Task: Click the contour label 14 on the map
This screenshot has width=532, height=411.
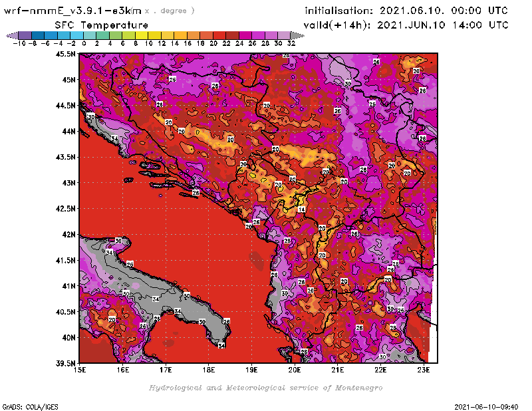Action: 302,209
